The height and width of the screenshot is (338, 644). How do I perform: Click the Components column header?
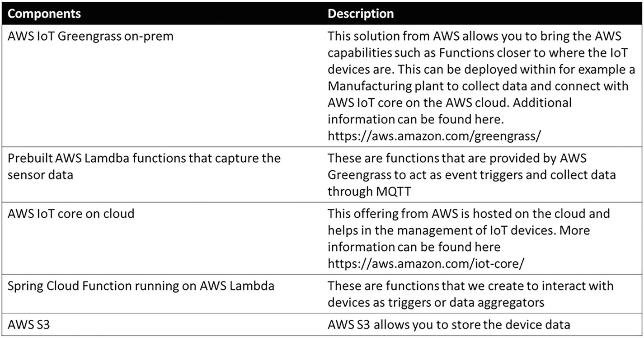pyautogui.click(x=44, y=14)
